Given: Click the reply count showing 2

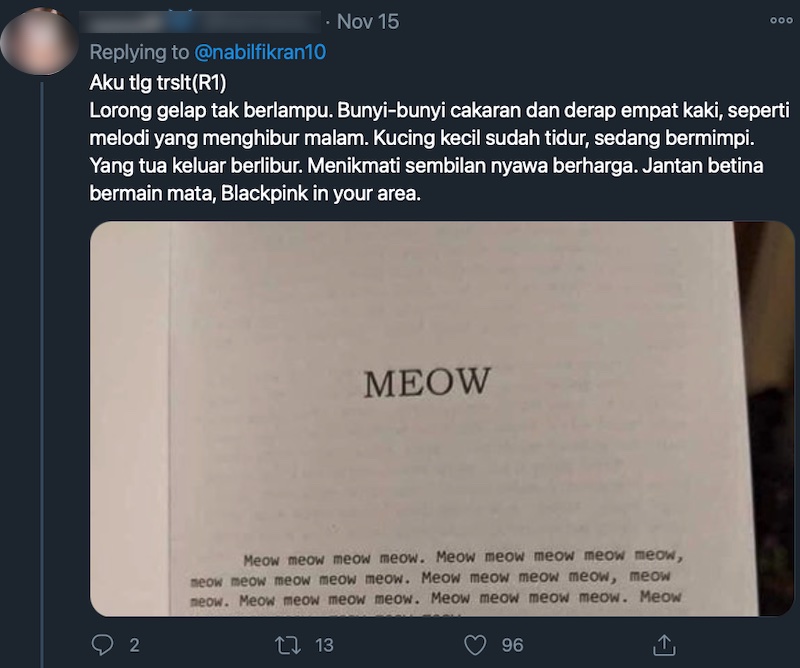Looking at the screenshot, I should pyautogui.click(x=135, y=645).
